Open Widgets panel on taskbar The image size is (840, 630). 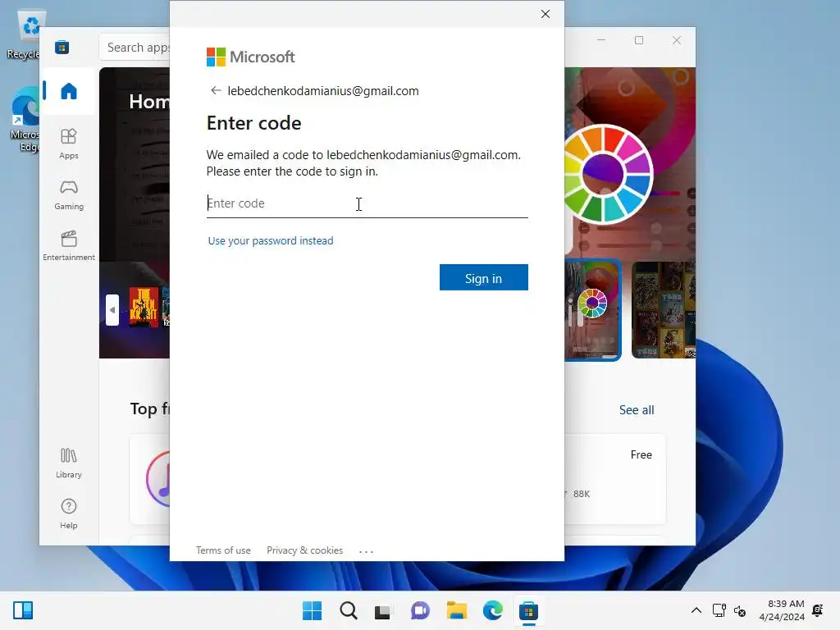pos(23,610)
